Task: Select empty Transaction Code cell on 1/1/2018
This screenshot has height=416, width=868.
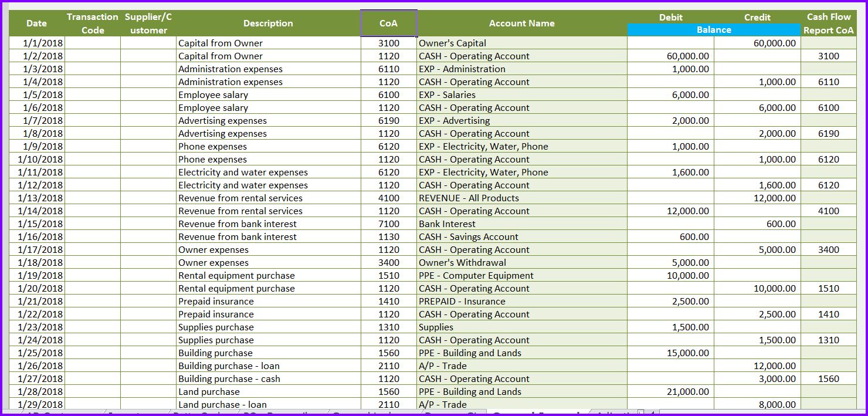Action: (x=93, y=43)
